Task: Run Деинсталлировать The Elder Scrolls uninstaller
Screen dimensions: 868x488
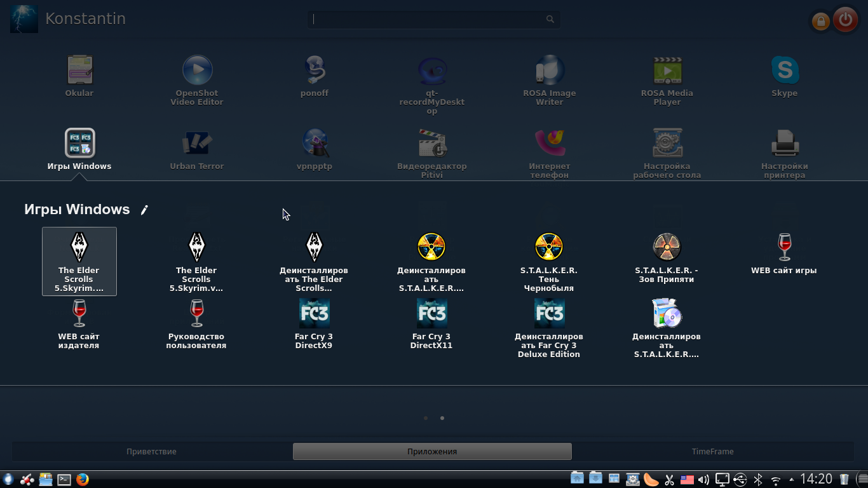Action: tap(315, 261)
